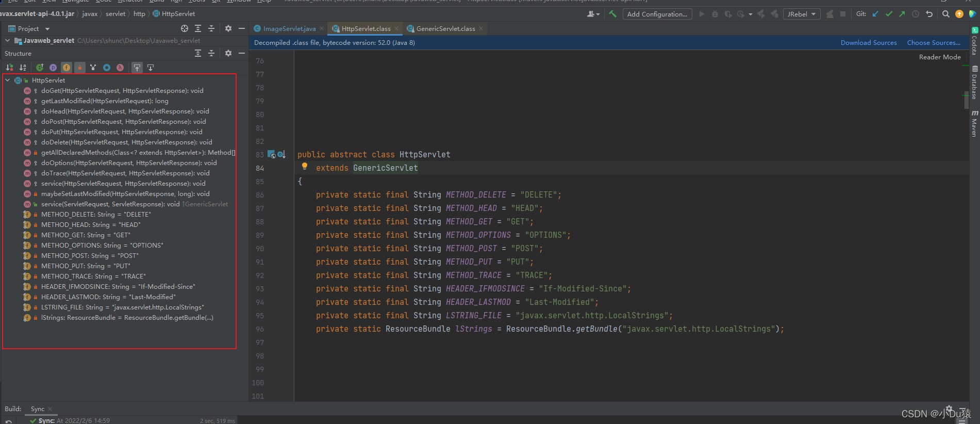Click the Build Project hammer icon
The height and width of the screenshot is (424, 980).
tap(612, 14)
